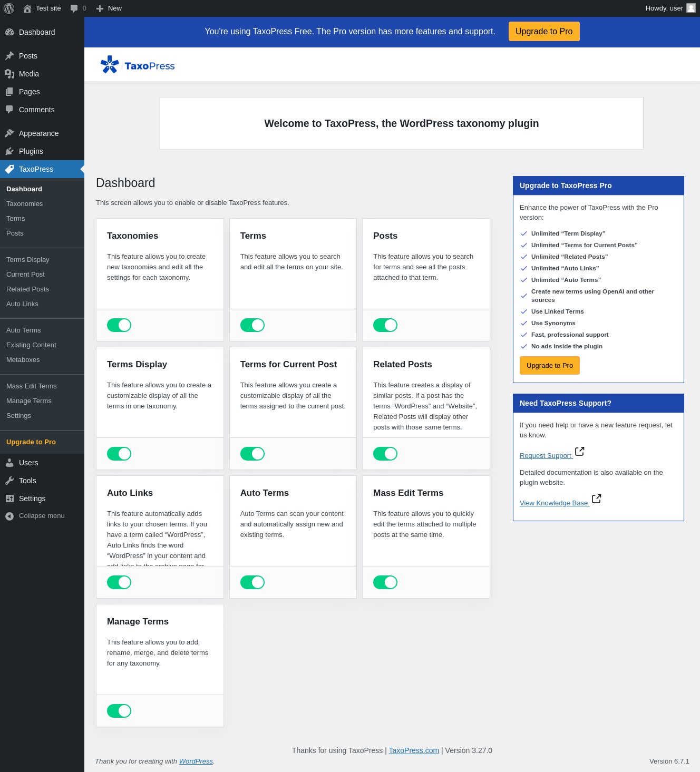This screenshot has width=700, height=772.
Task: Open the Media icon in sidebar
Action: (x=9, y=74)
